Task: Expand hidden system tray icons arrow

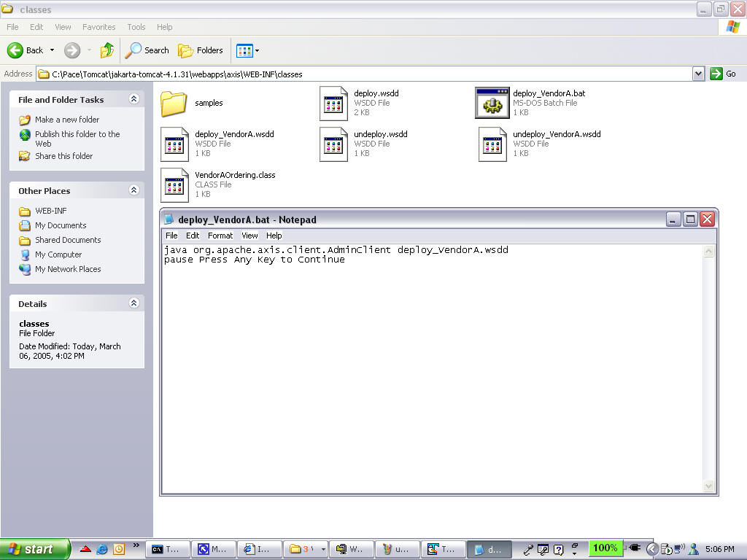Action: [651, 549]
